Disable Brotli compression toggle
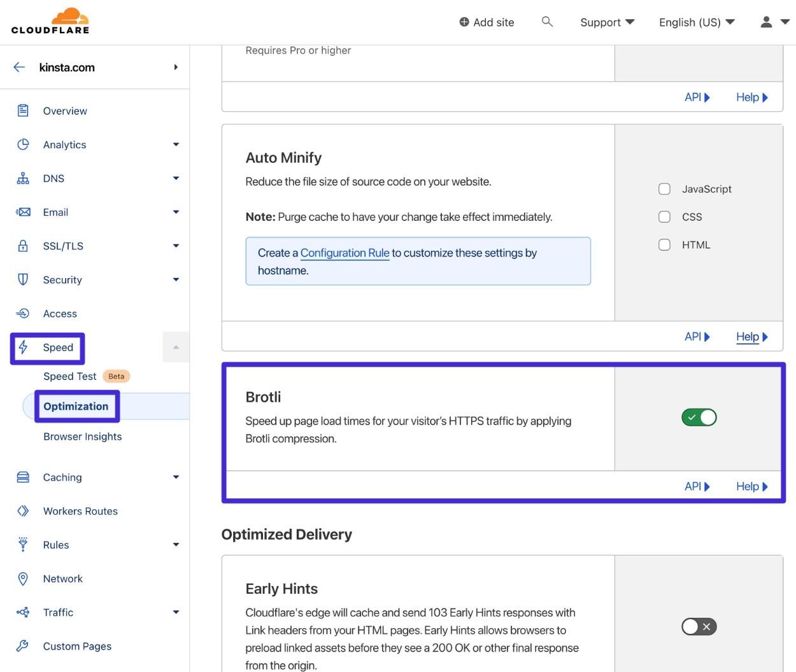 coord(699,416)
